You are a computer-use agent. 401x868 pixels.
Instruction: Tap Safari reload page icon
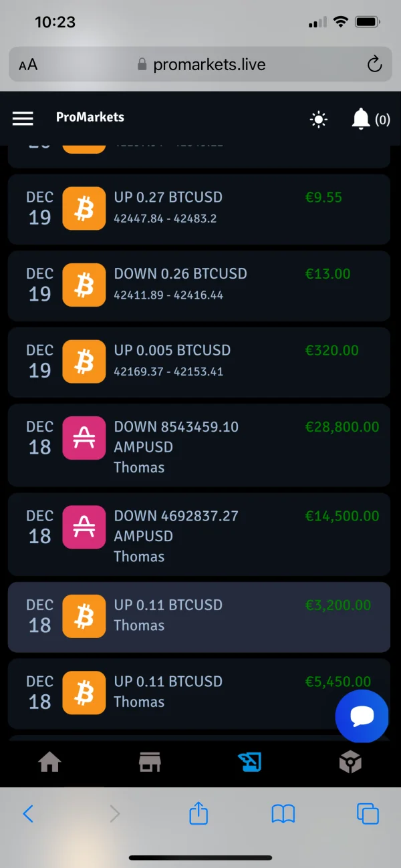[374, 64]
